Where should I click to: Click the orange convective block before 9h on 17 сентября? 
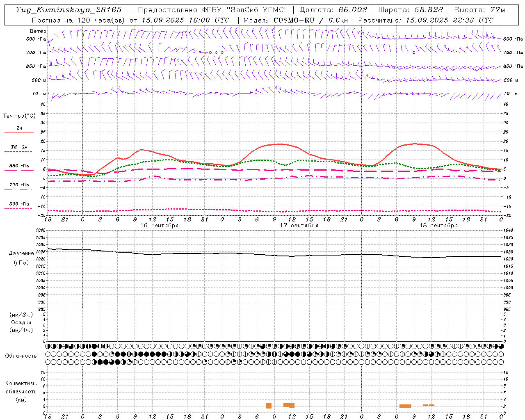coord(269,406)
